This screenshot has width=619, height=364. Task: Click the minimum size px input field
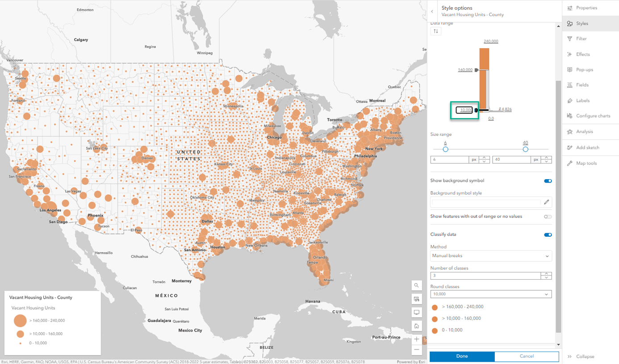450,160
